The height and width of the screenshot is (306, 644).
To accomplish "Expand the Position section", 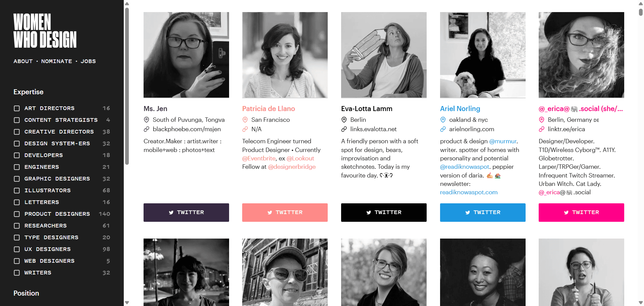I will point(26,293).
